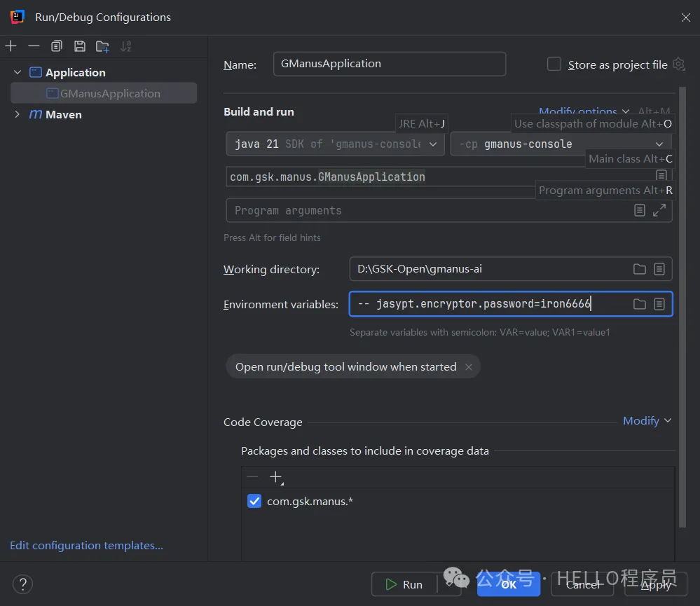The width and height of the screenshot is (700, 606).
Task: Browse for the main class
Action: [661, 175]
